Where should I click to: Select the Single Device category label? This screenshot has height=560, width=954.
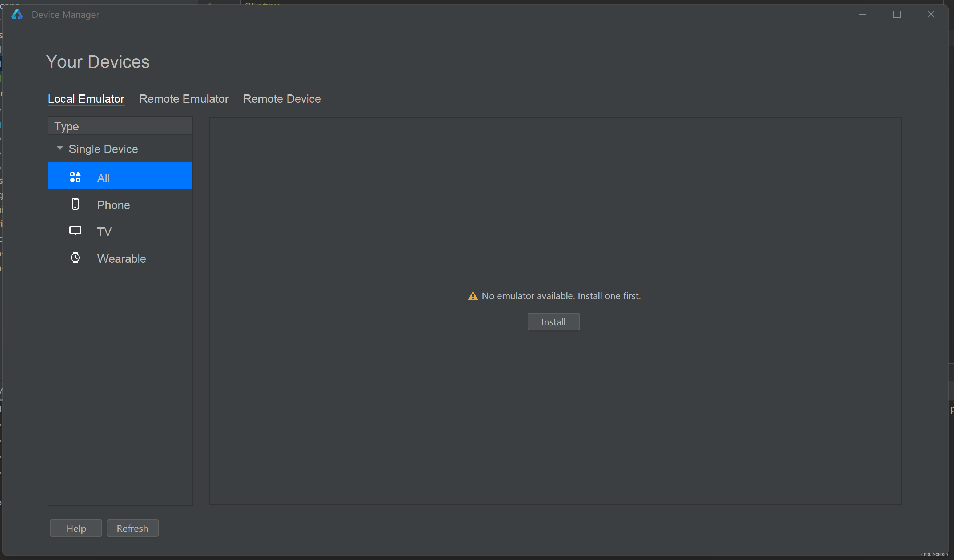[103, 149]
